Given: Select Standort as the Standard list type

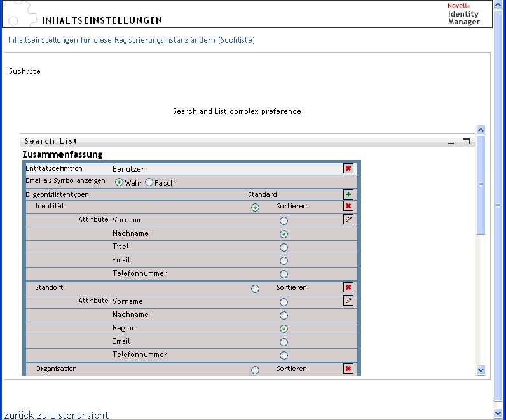Looking at the screenshot, I should point(255,288).
